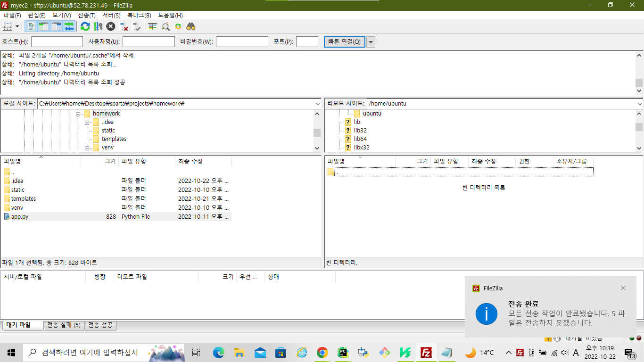This screenshot has height=362, width=644.
Task: Open Google Chrome from the taskbar
Action: tap(322, 352)
